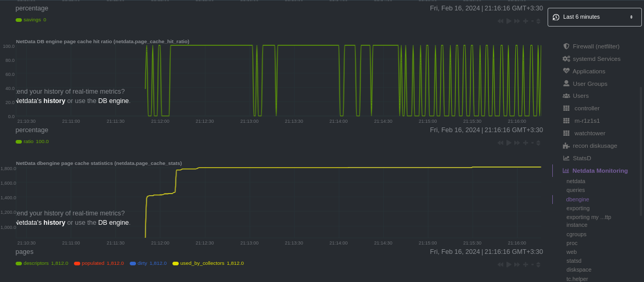Viewport: 644px width, 282px height.
Task: Select statsd submenu item
Action: pyautogui.click(x=574, y=261)
